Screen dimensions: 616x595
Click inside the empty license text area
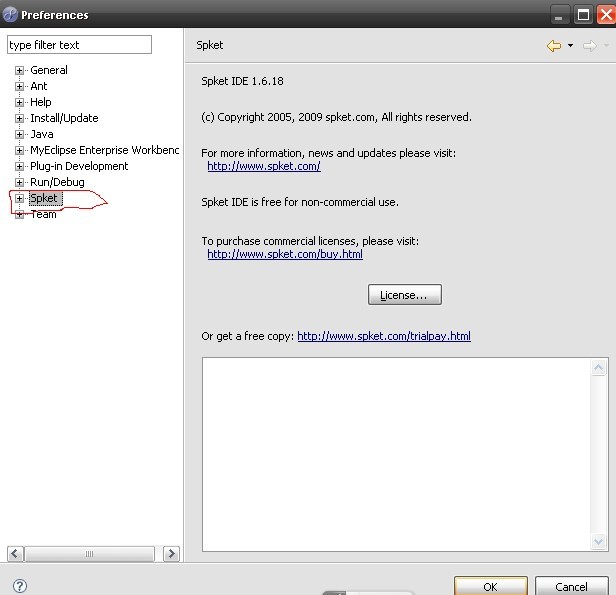coord(396,454)
